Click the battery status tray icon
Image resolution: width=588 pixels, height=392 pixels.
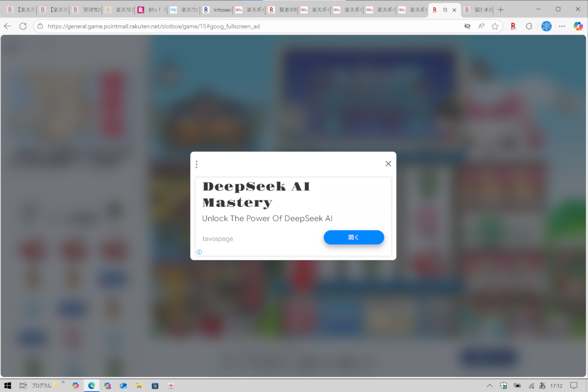[517, 386]
